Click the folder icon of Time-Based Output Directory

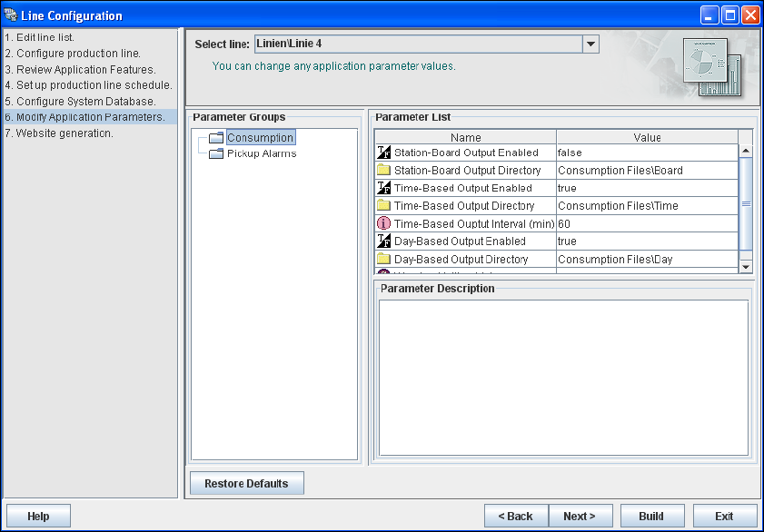[x=384, y=205]
